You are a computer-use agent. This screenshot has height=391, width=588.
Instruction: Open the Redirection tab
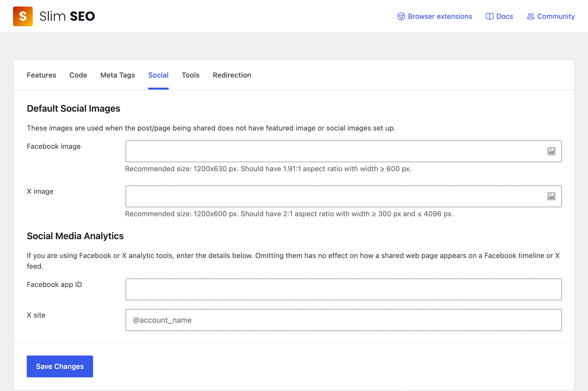pyautogui.click(x=232, y=75)
